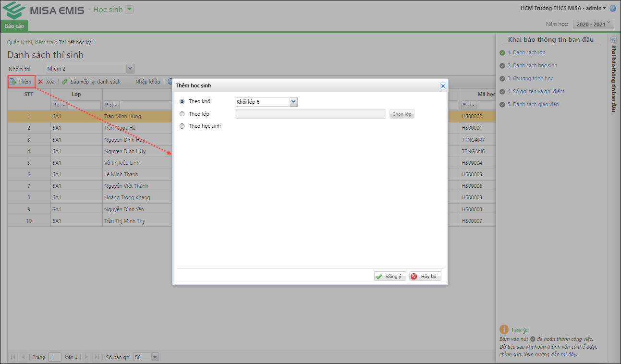The width and height of the screenshot is (621, 364).
Task: Go to next page in pagination bar
Action: pyautogui.click(x=86, y=357)
